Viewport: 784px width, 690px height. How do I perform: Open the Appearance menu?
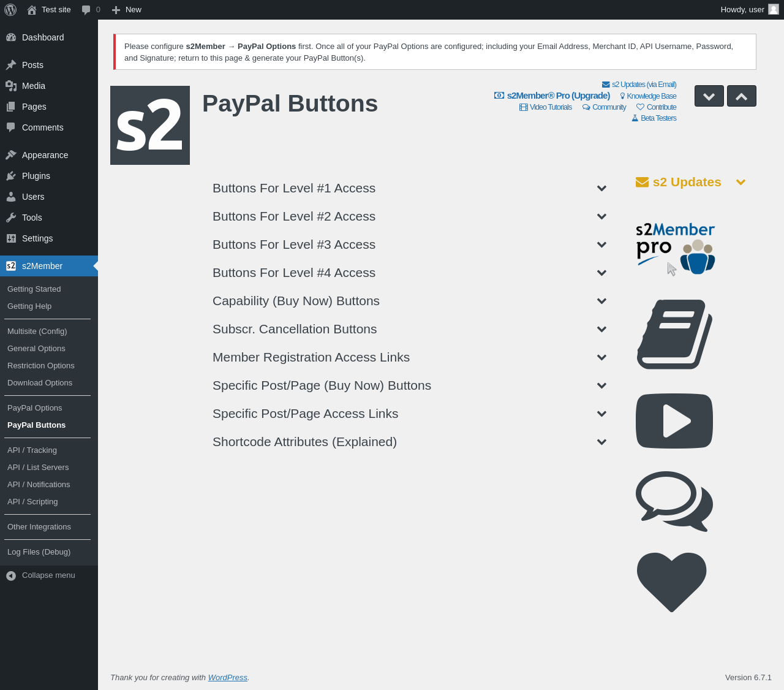pos(49,155)
